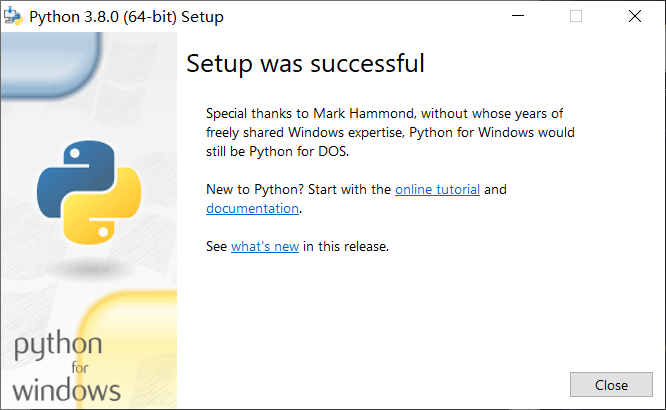Click the grey "windows" word in the sidebar
Image resolution: width=666 pixels, height=410 pixels.
(x=67, y=388)
